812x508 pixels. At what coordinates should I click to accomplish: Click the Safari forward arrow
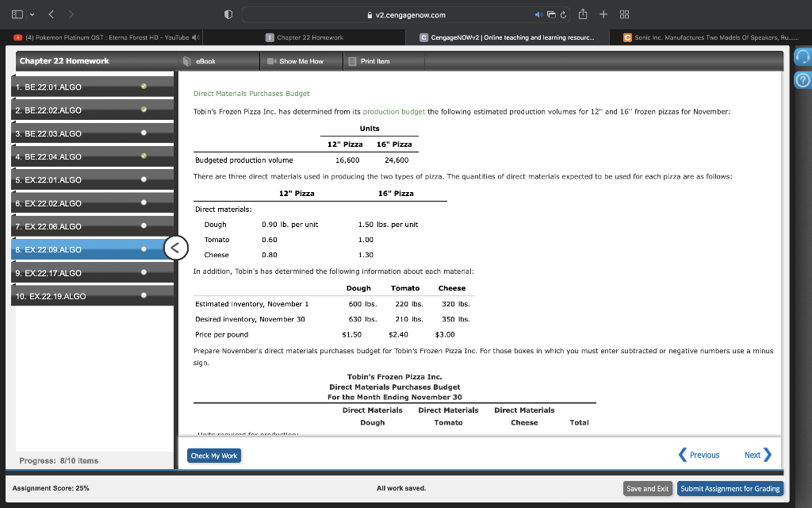pyautogui.click(x=71, y=14)
